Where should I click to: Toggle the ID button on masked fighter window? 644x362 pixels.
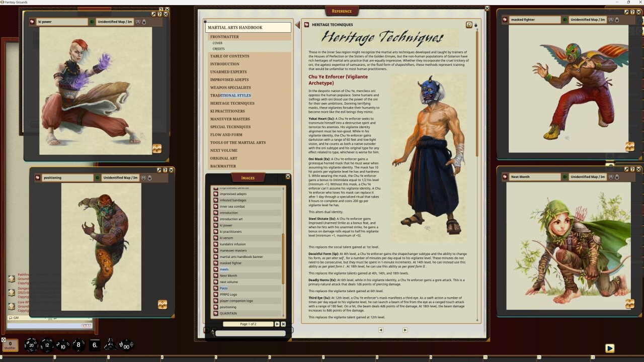[565, 20]
